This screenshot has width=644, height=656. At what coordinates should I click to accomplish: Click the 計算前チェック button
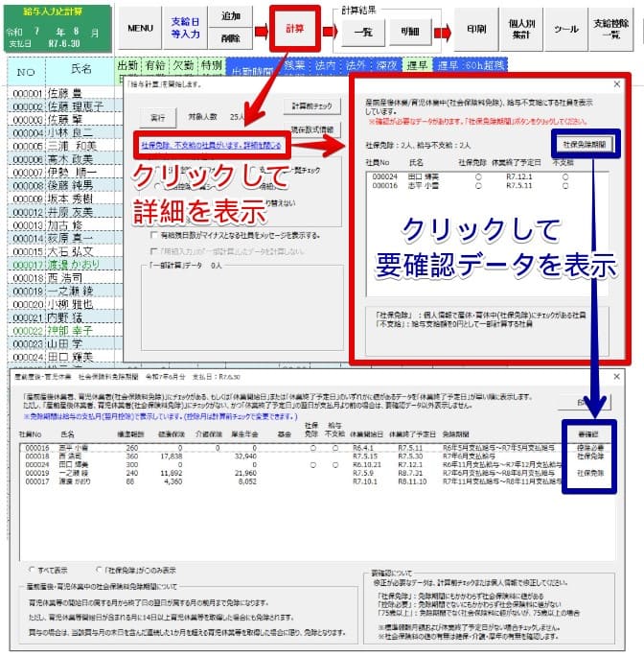point(312,105)
